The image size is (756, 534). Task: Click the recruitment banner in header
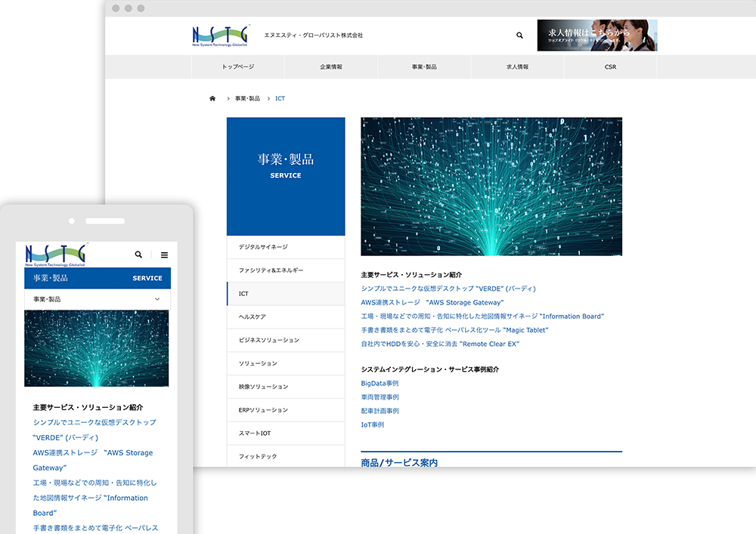pyautogui.click(x=596, y=35)
